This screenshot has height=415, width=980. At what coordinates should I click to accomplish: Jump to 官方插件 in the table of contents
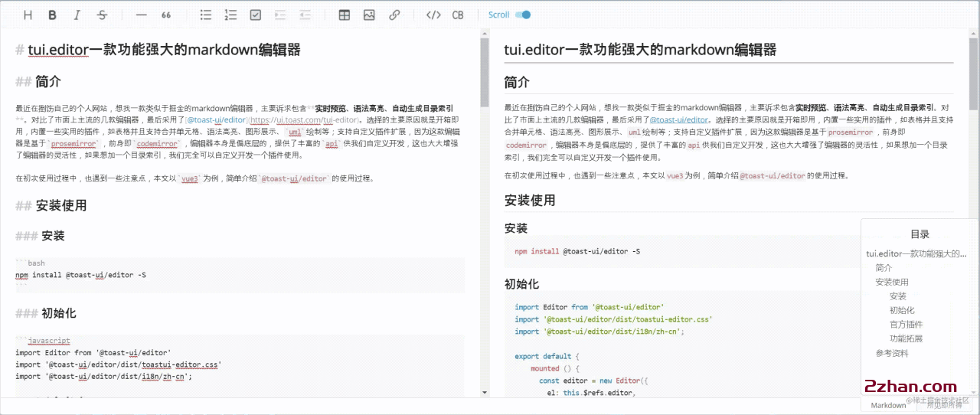pyautogui.click(x=906, y=325)
